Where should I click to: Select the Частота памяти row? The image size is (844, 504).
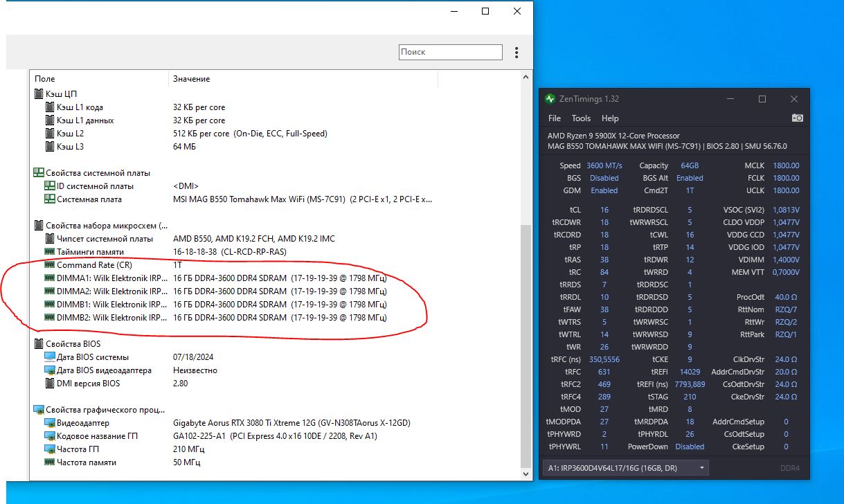tap(274, 462)
